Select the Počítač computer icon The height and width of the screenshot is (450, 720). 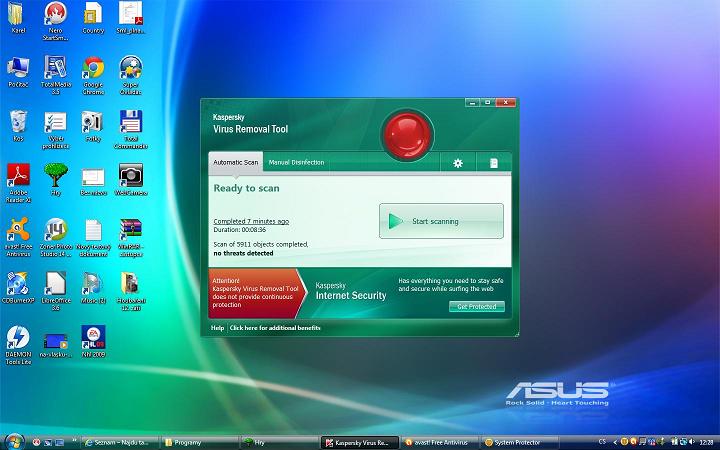click(18, 72)
